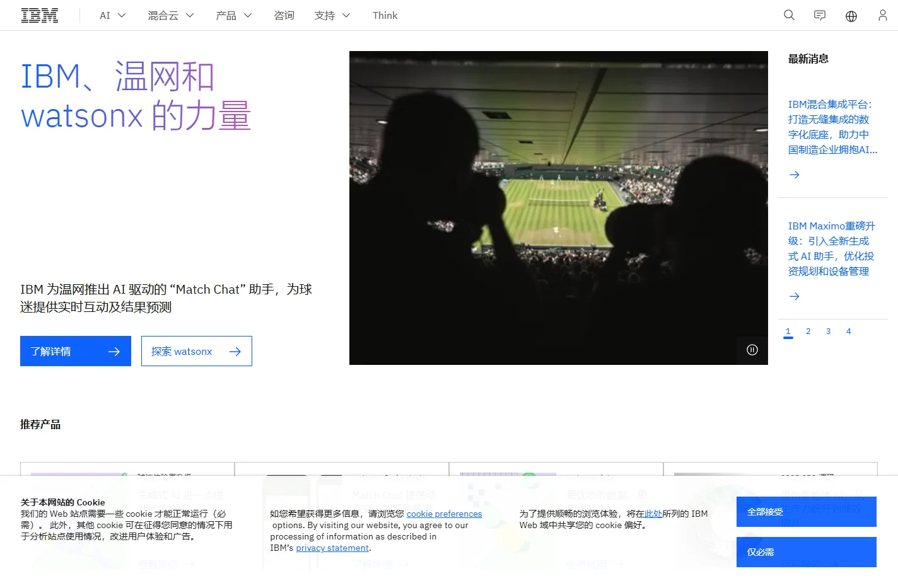Click the 推荐产品 heading
898x588 pixels.
tap(40, 424)
